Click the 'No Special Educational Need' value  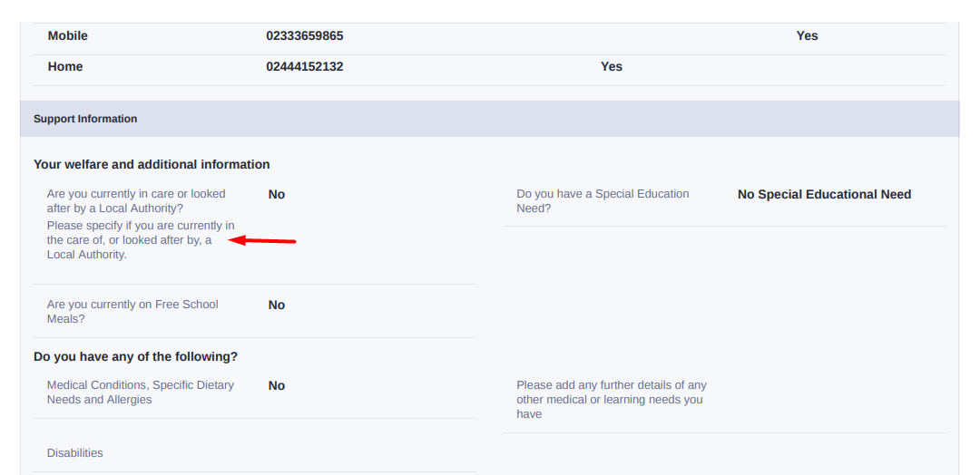click(824, 195)
